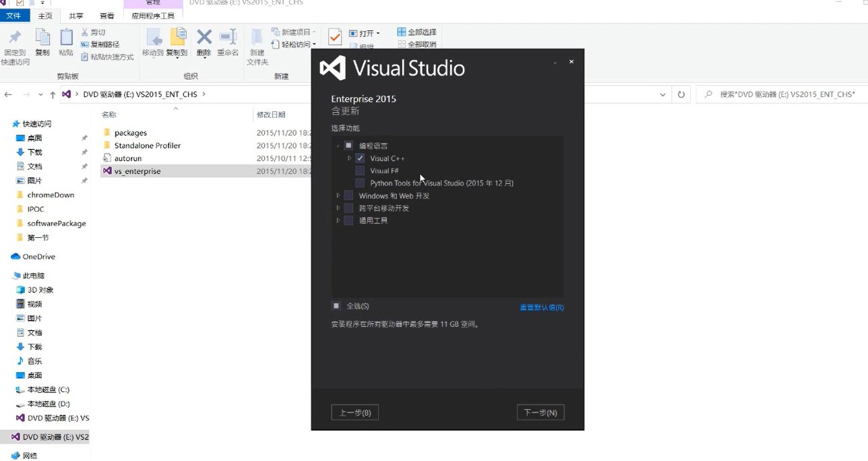Expand the Visual C++ tree node

pyautogui.click(x=349, y=158)
